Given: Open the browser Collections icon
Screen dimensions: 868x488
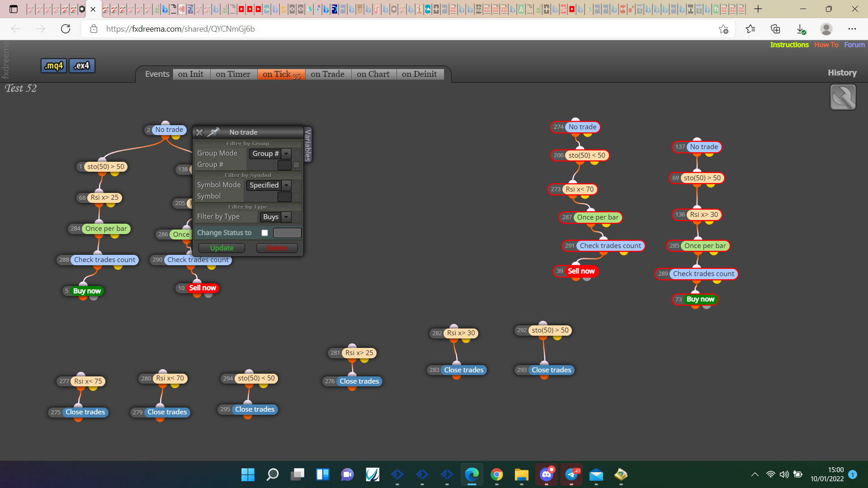Looking at the screenshot, I should [x=775, y=29].
